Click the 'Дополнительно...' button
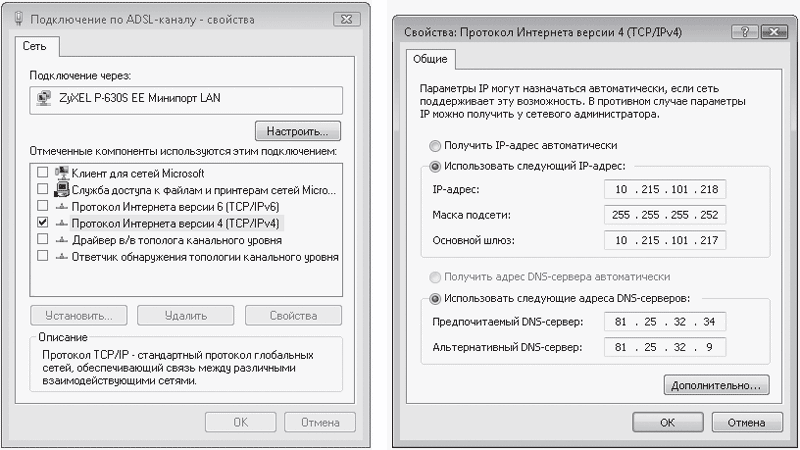Screen dimensions: 800x450 (x=715, y=384)
